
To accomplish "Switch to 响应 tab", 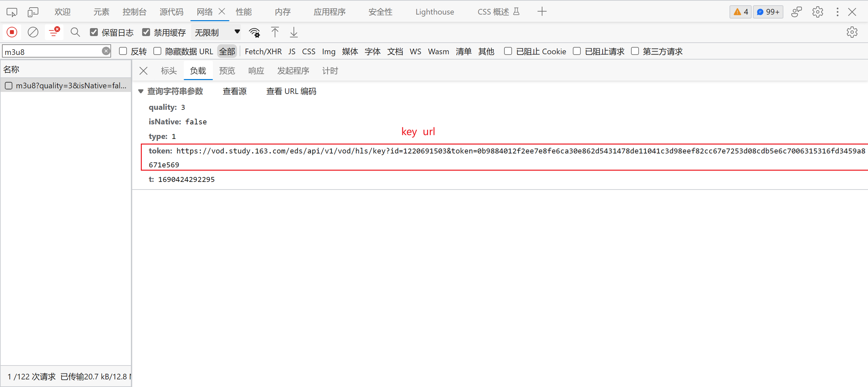I will point(256,70).
